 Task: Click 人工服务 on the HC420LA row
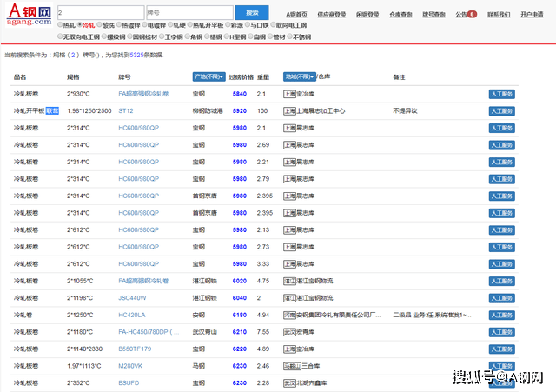point(502,315)
